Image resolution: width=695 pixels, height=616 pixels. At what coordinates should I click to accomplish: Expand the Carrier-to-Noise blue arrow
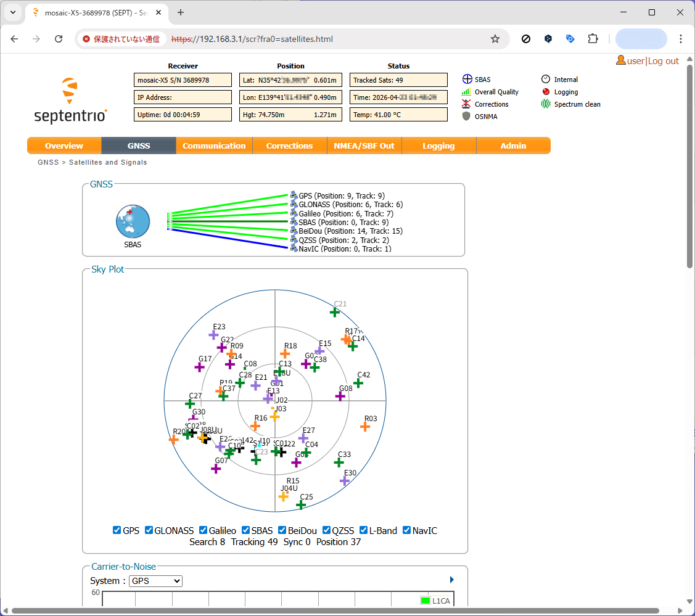[452, 580]
